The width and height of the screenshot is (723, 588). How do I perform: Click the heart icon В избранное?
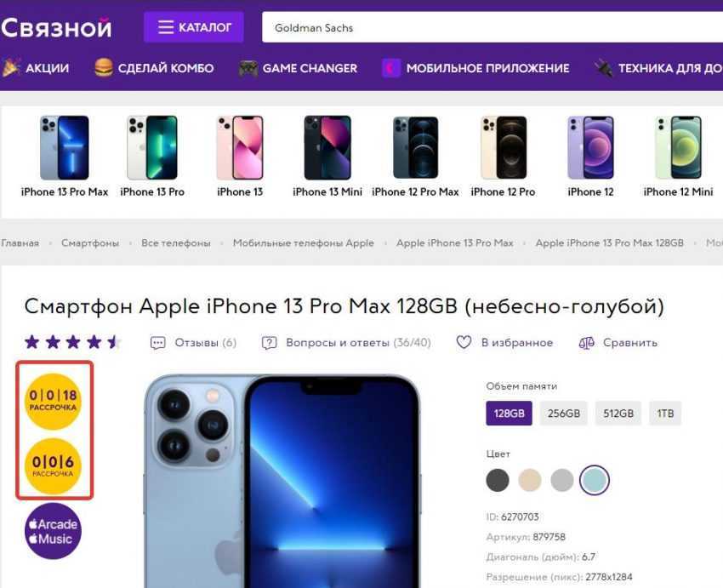tap(464, 342)
